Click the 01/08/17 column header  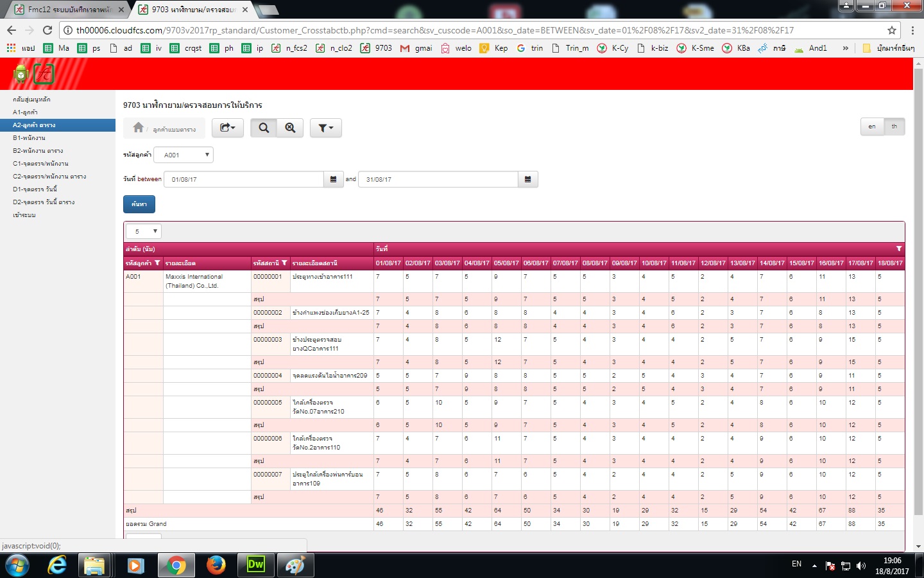tap(388, 263)
